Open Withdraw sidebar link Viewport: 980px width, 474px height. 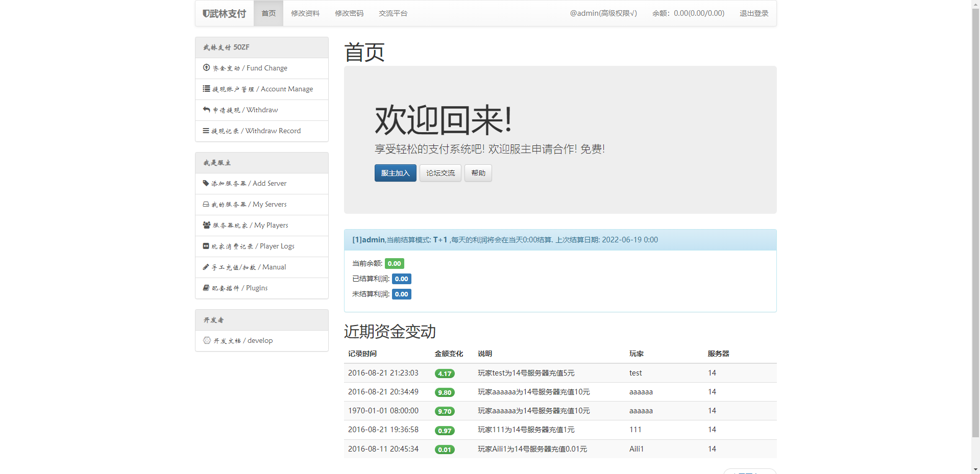(262, 110)
